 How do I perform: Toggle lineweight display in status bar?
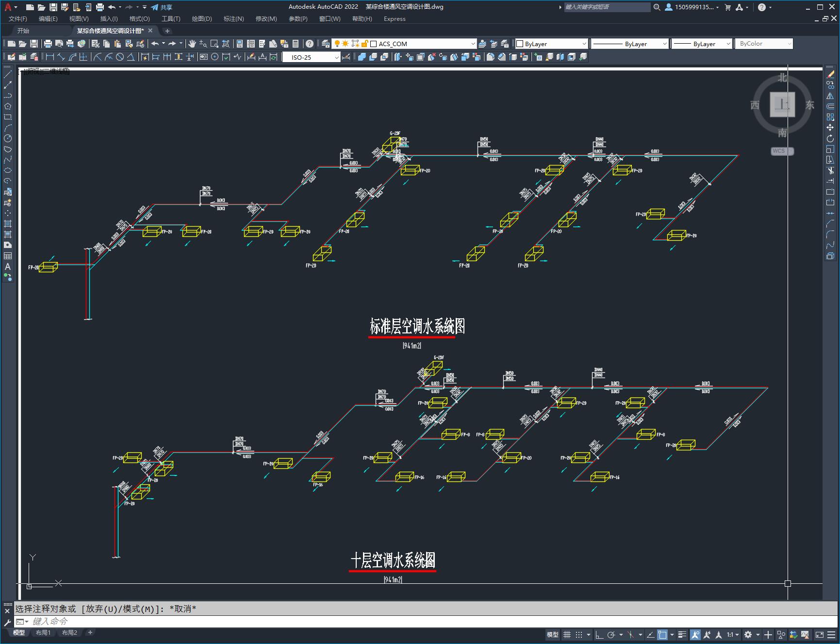682,634
